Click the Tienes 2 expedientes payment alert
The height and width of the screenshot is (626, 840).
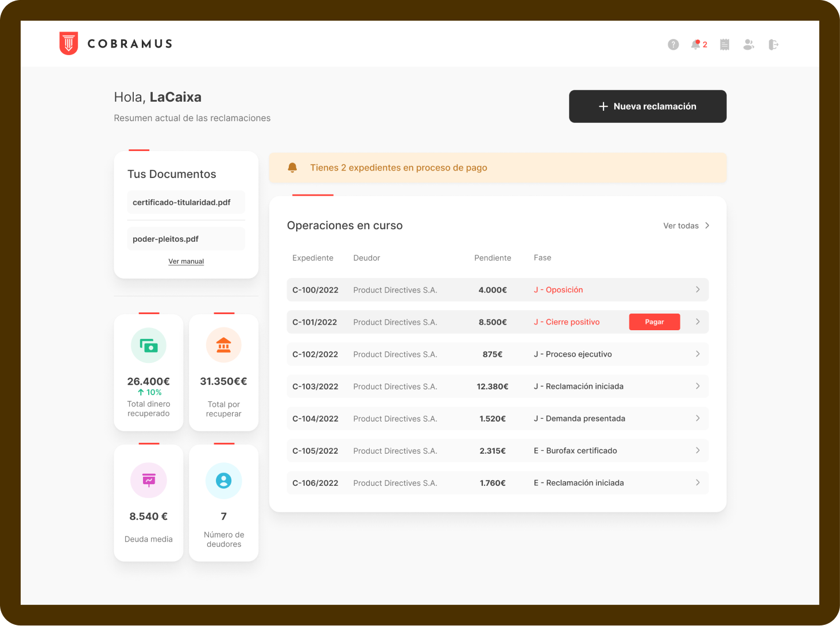498,168
